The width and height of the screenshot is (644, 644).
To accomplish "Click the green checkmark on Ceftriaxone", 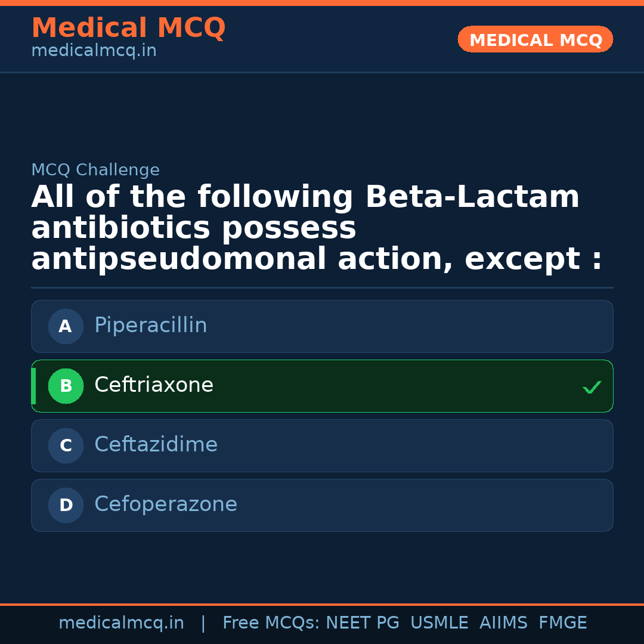I will pyautogui.click(x=592, y=388).
